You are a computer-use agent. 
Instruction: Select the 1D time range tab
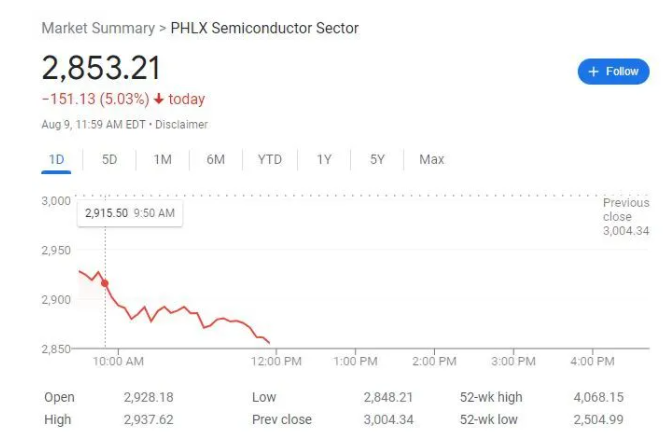56,160
